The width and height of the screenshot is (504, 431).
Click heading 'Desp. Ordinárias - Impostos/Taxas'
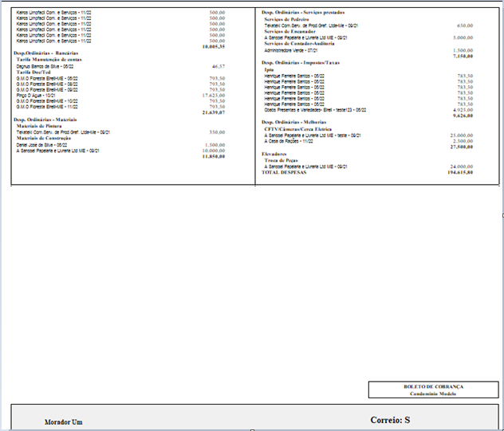pos(301,63)
